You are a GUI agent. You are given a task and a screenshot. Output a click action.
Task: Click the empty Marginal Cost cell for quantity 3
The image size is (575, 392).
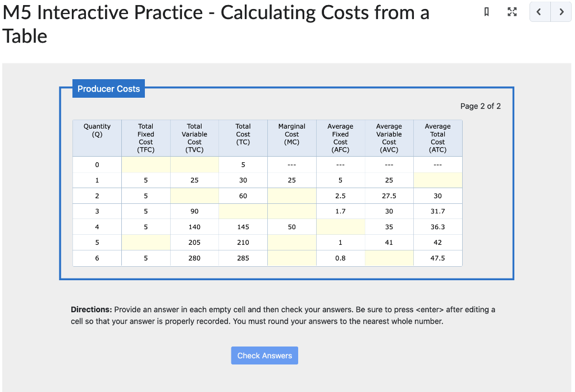(x=291, y=211)
